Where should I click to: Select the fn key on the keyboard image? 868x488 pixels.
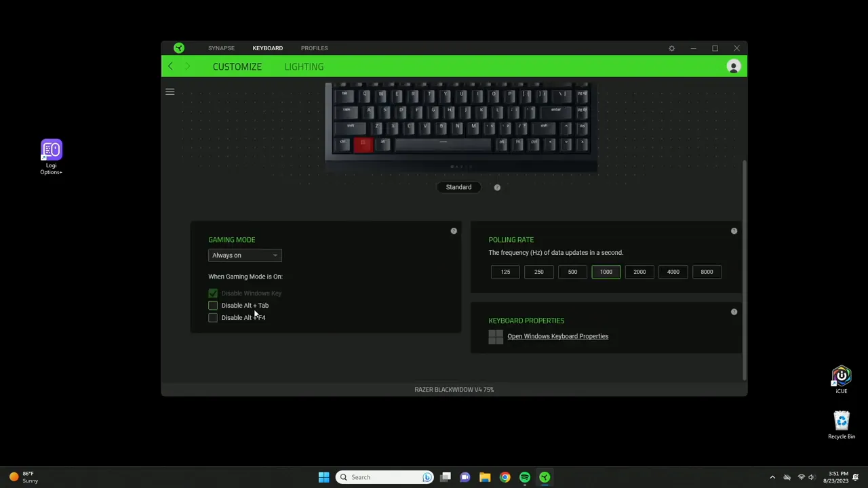pos(518,143)
